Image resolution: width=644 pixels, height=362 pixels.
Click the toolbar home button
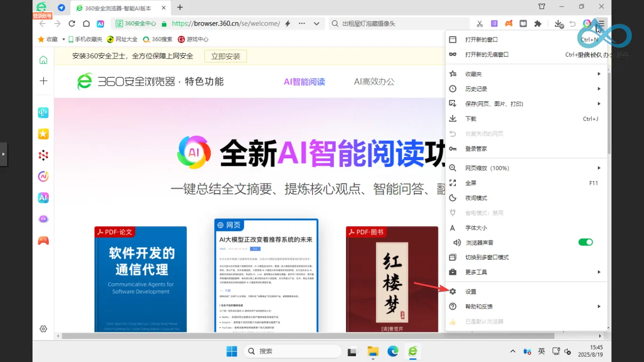86,24
